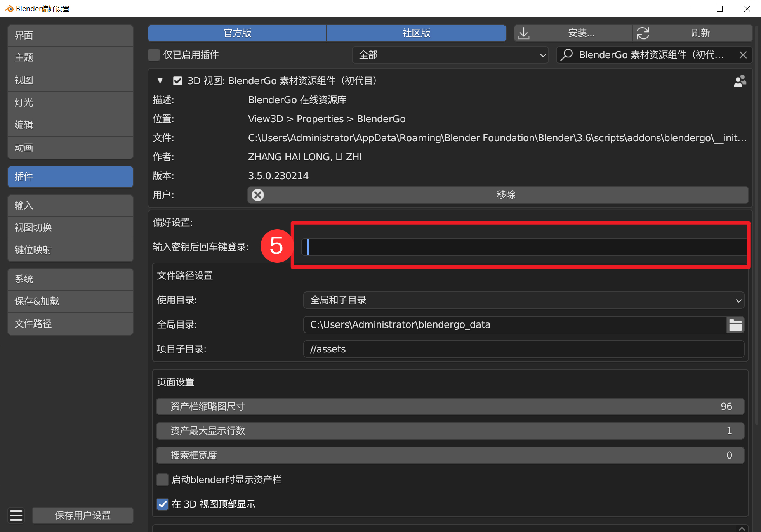The width and height of the screenshot is (761, 532).
Task: Toggle the 社区版 community filter button
Action: click(416, 33)
